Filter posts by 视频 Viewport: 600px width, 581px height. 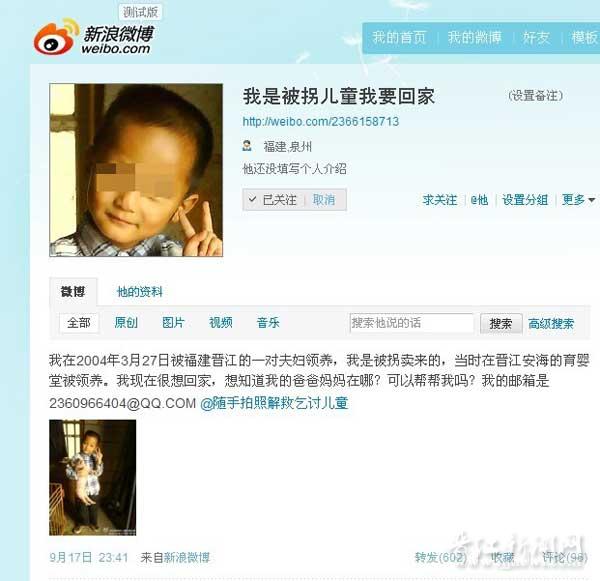coord(221,323)
